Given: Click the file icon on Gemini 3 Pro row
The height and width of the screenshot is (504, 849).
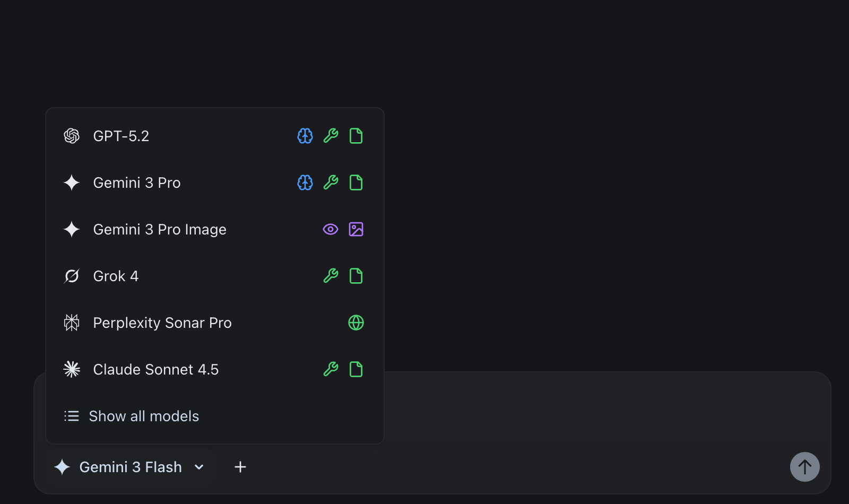Looking at the screenshot, I should 356,183.
